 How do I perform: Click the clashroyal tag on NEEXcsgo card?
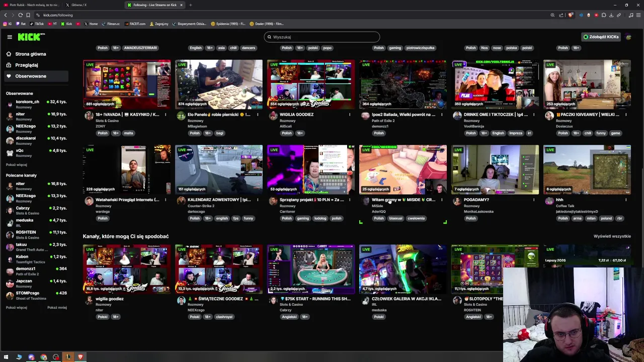click(x=224, y=317)
